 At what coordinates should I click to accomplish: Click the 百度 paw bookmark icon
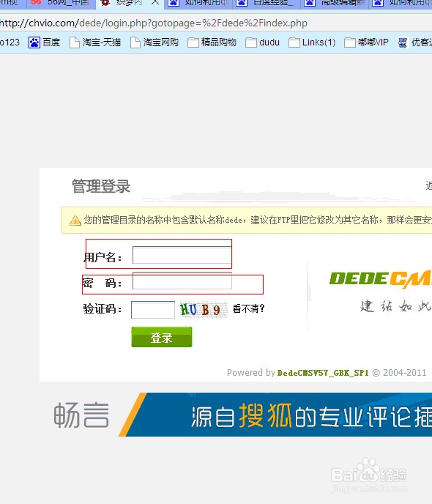coord(34,42)
